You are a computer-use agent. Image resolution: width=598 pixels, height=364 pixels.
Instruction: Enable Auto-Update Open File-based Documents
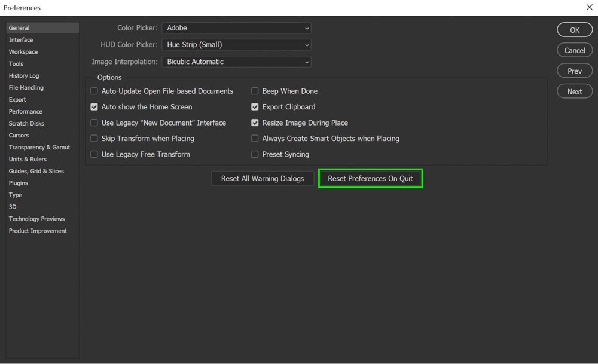(x=94, y=91)
